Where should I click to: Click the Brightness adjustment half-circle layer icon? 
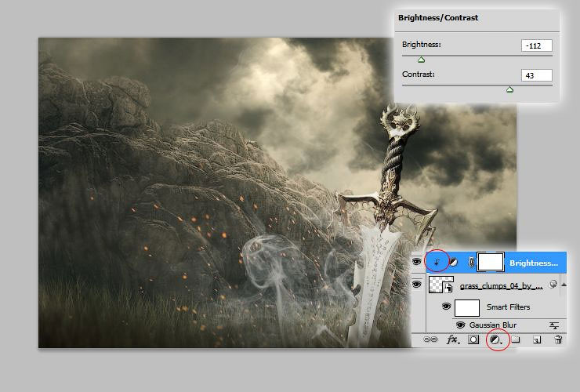tap(453, 263)
